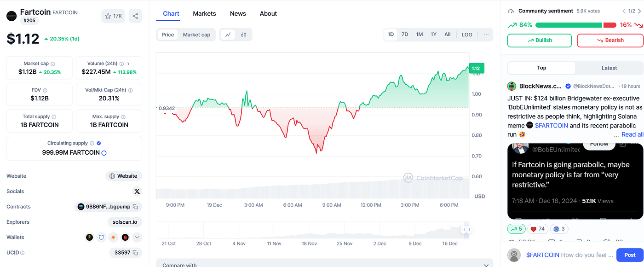This screenshot has width=644, height=267.
Task: Set chart range to All
Action: [x=447, y=35]
